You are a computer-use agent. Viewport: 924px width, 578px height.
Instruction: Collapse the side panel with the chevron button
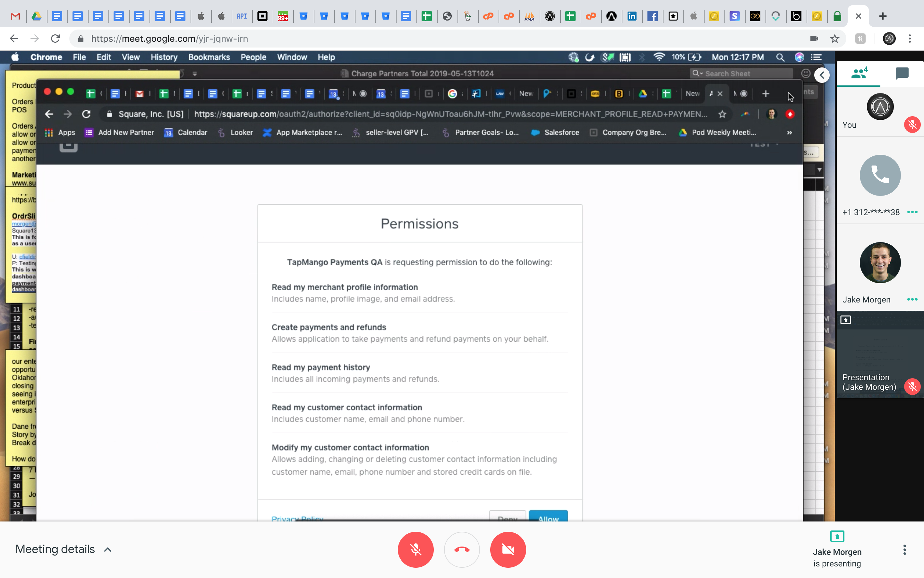tap(822, 75)
